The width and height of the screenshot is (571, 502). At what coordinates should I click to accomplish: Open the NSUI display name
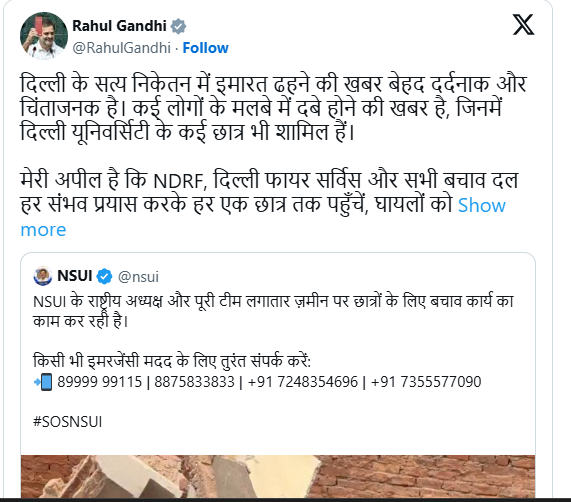pyautogui.click(x=75, y=276)
